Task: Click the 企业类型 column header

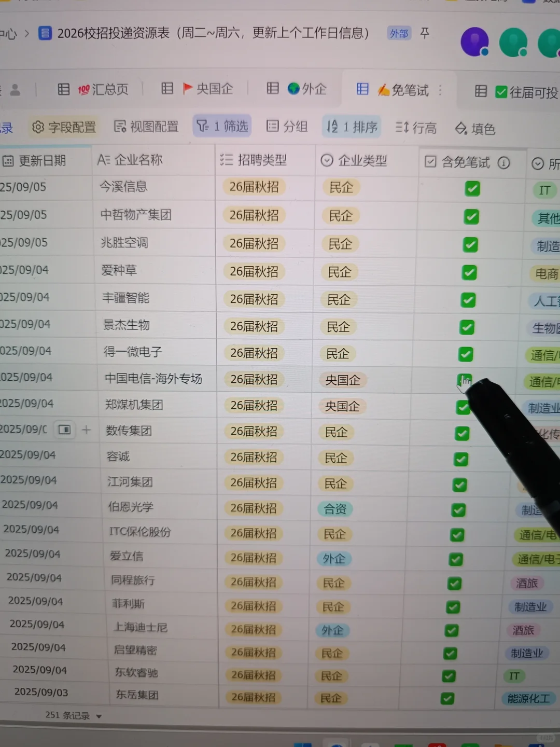Action: point(367,161)
